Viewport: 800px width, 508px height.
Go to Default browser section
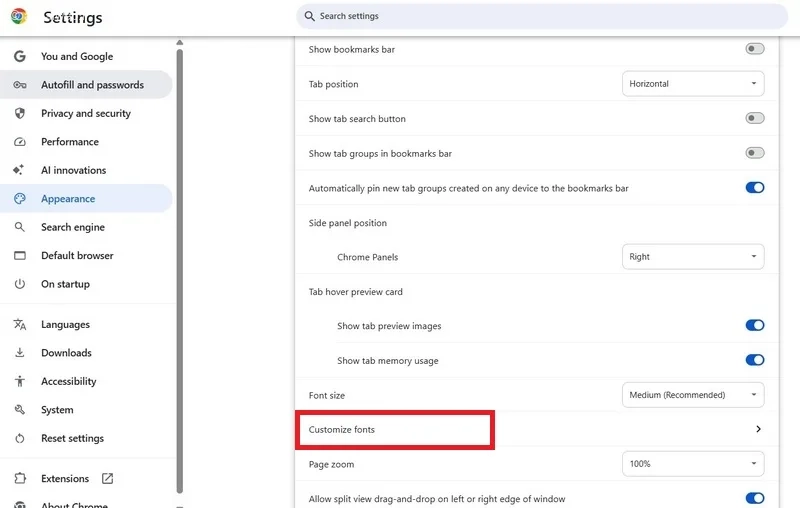click(x=87, y=256)
